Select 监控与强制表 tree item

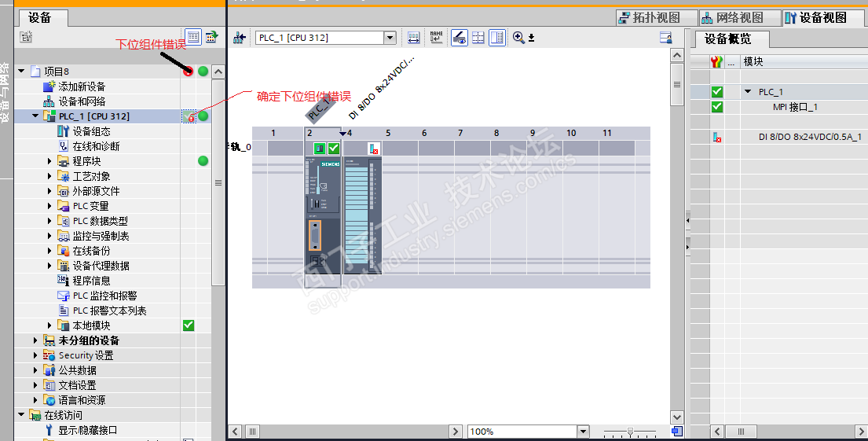pos(101,236)
